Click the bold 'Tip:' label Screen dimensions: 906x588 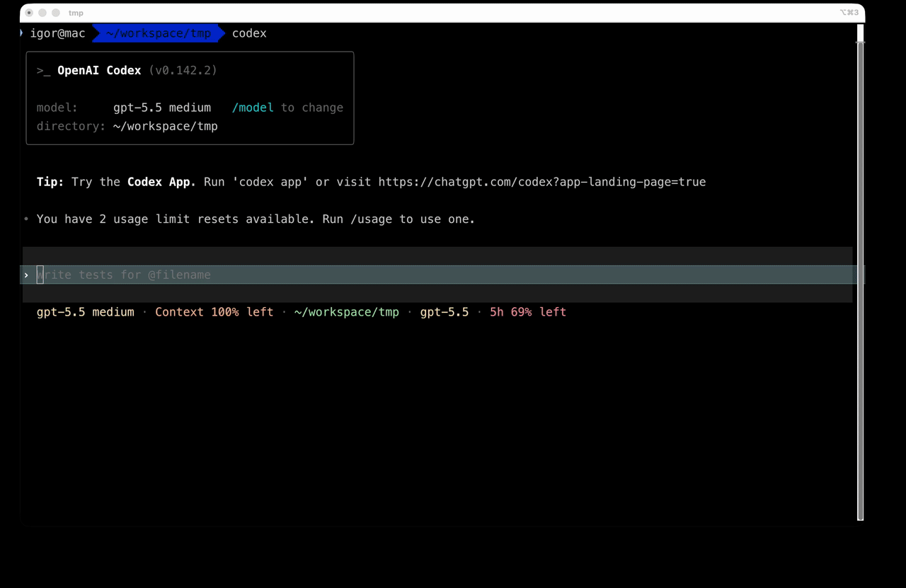[x=50, y=182]
